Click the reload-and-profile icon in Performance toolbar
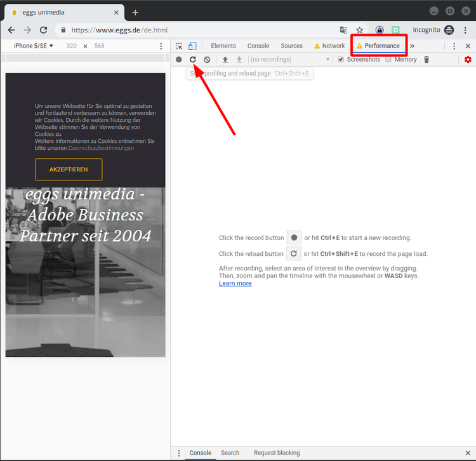476x461 pixels. click(x=193, y=60)
